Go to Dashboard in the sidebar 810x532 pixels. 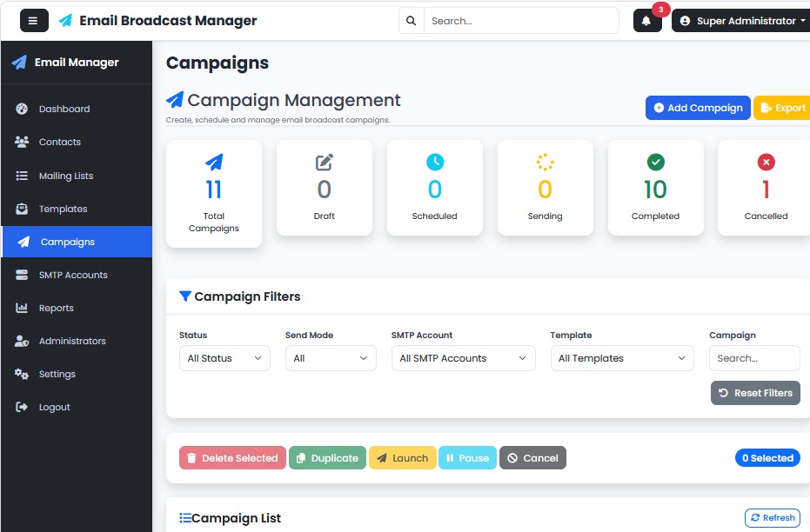tap(77, 109)
